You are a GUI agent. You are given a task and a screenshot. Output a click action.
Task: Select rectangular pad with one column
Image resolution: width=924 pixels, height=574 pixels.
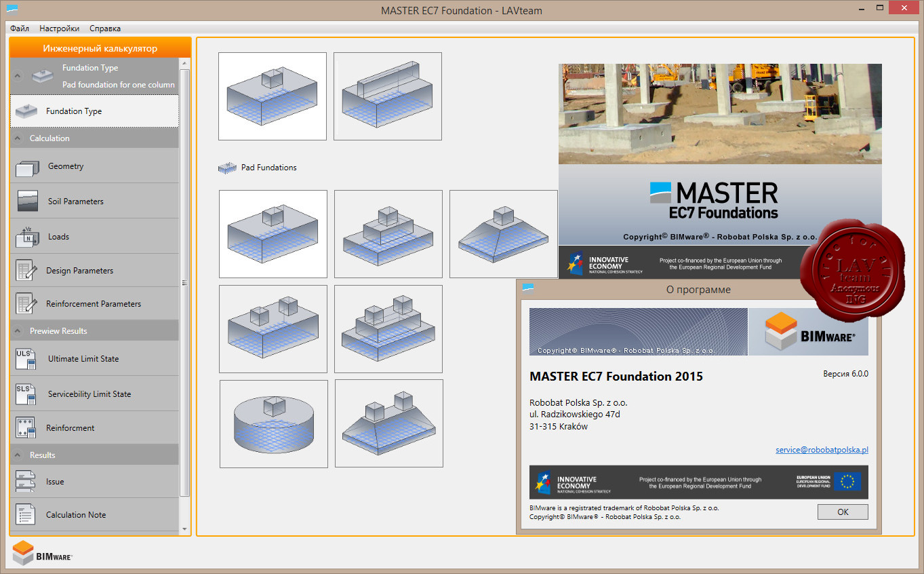(x=273, y=234)
